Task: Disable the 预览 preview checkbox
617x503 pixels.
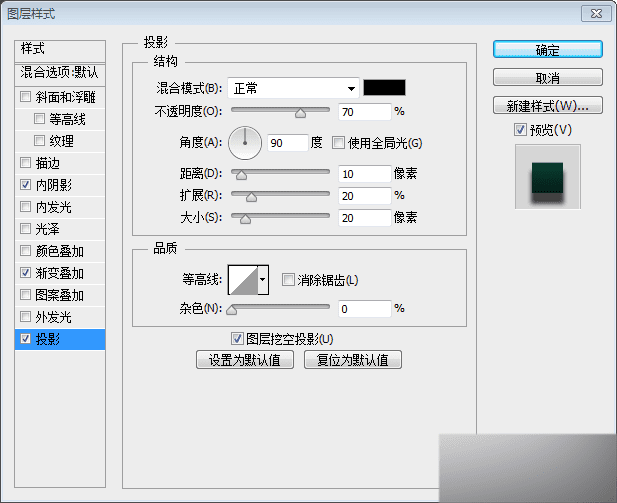Action: (520, 129)
